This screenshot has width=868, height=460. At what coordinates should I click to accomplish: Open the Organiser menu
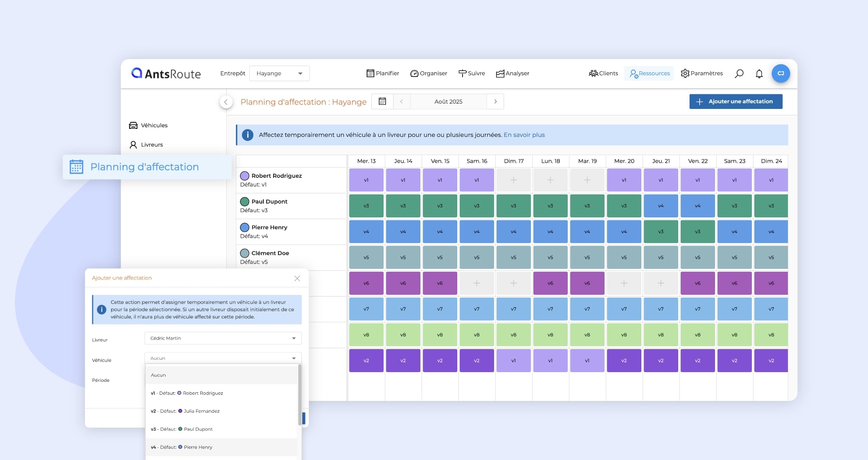[x=429, y=73]
